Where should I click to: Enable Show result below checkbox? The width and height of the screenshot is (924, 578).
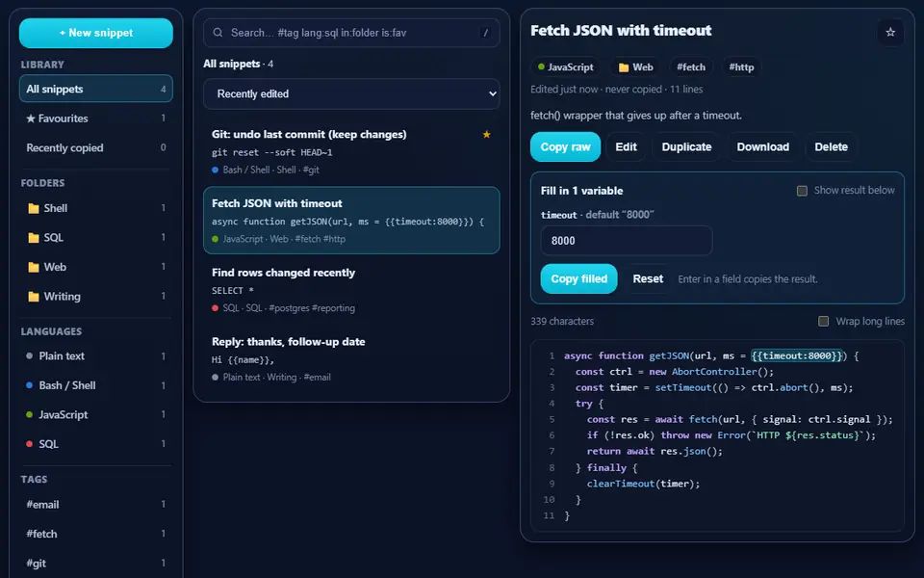click(x=802, y=191)
